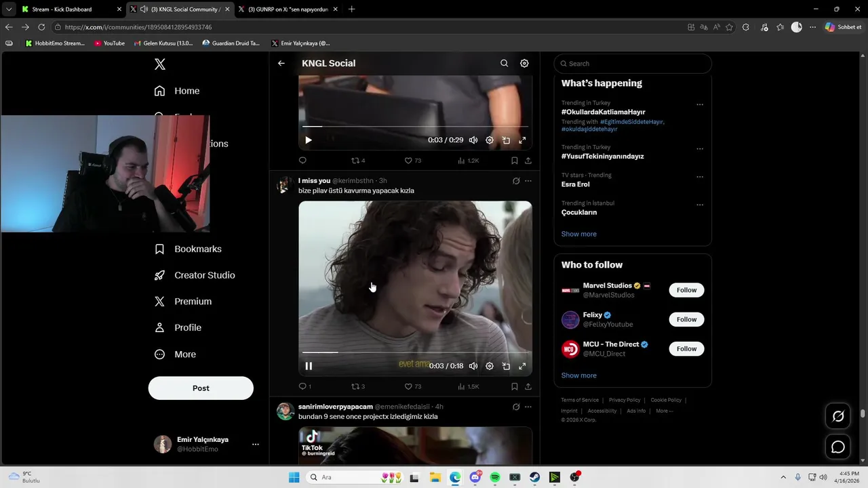This screenshot has height=488, width=868.
Task: Switch to GUNRP on X browser tab
Action: point(287,9)
